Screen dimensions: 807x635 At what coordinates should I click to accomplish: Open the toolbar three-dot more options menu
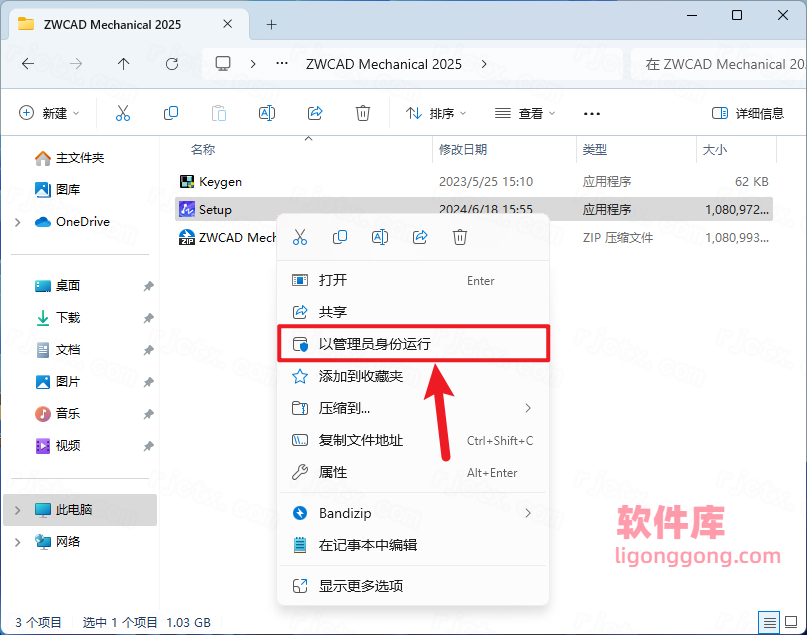click(x=592, y=113)
